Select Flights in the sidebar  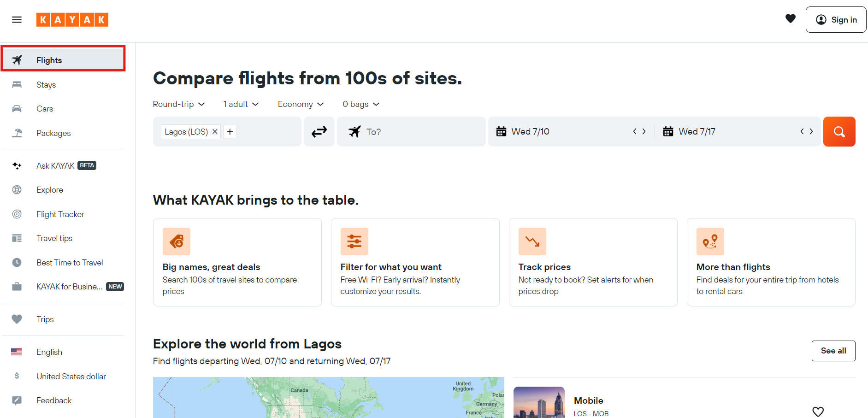pos(63,60)
